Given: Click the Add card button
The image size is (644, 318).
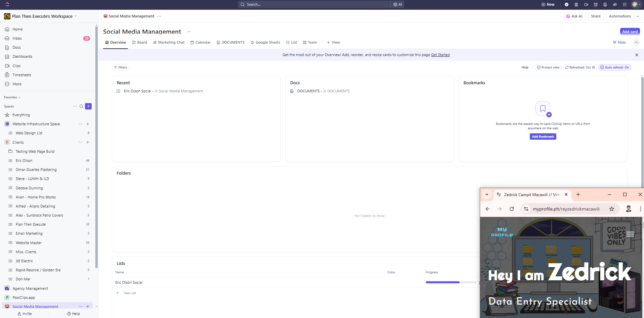Looking at the screenshot, I should 630,32.
